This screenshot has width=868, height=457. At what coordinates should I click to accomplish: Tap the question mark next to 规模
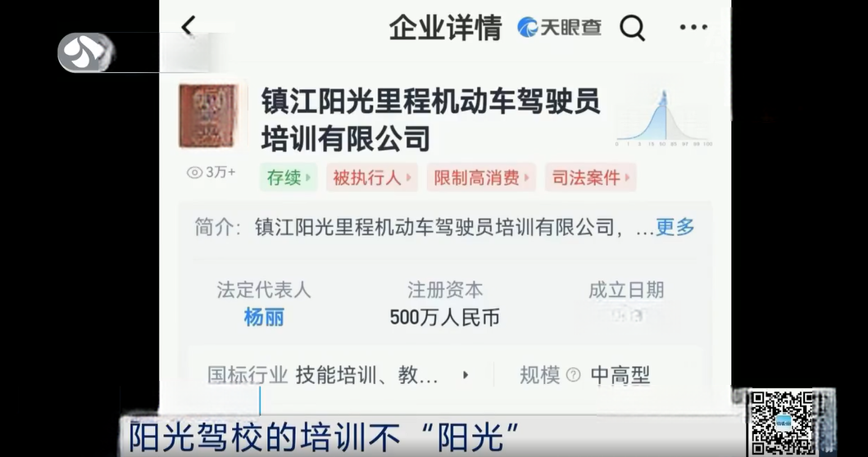(x=574, y=375)
